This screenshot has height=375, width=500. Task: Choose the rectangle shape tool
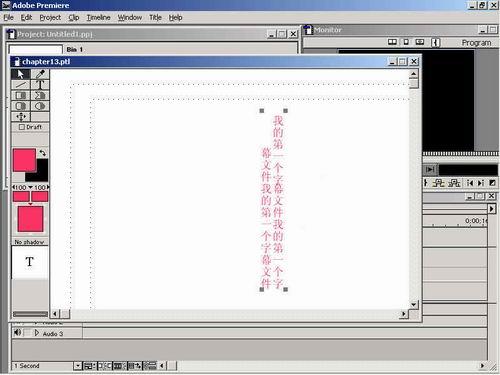(x=21, y=95)
